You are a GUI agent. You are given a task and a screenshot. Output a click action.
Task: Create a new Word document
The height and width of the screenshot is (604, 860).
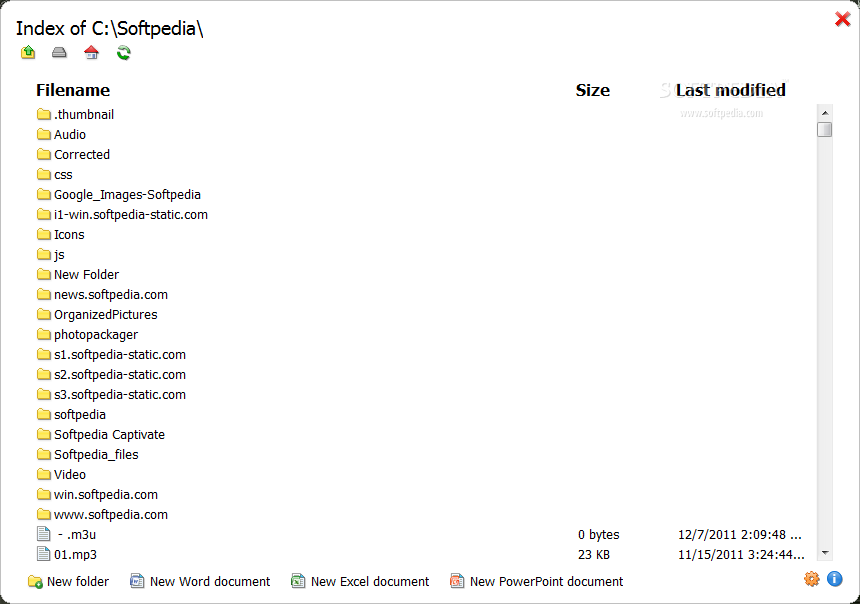coord(200,582)
